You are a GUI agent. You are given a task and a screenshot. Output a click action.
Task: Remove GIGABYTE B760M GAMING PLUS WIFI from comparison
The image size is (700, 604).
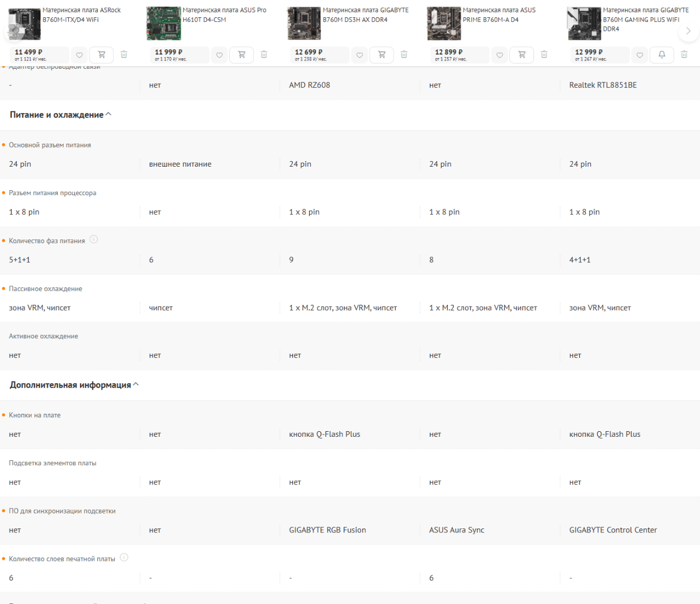click(x=684, y=55)
